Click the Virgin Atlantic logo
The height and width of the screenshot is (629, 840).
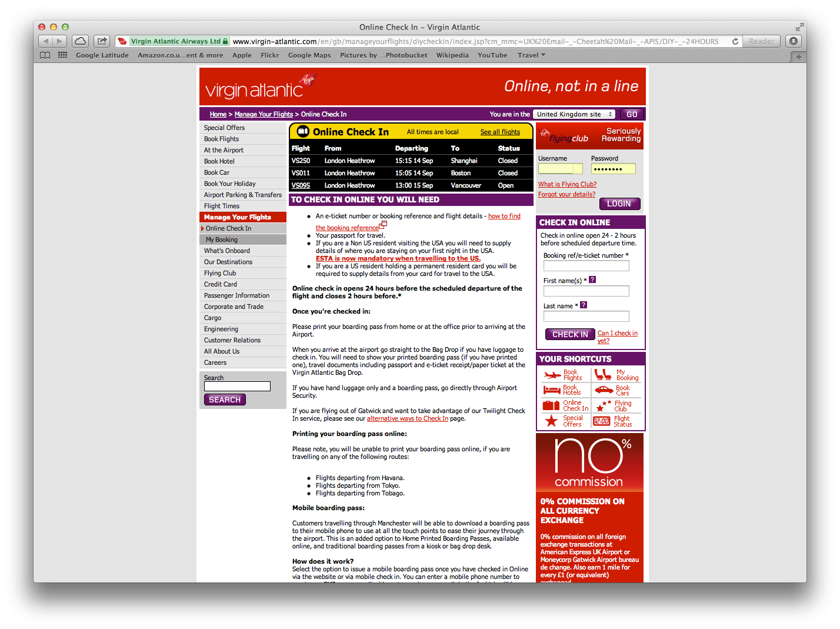260,87
